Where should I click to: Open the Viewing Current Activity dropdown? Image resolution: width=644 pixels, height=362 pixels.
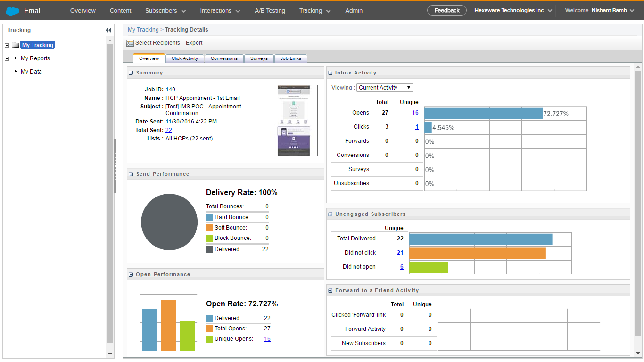tap(385, 88)
